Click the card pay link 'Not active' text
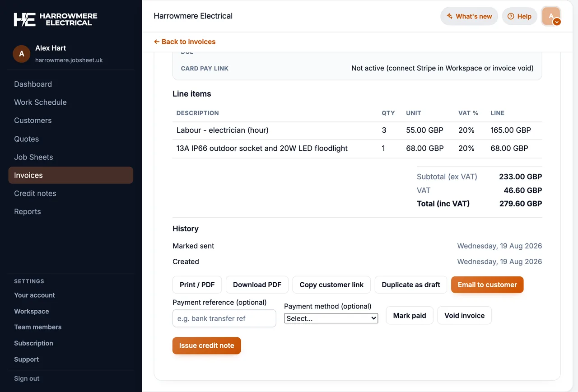This screenshot has height=392, width=578. [443, 68]
